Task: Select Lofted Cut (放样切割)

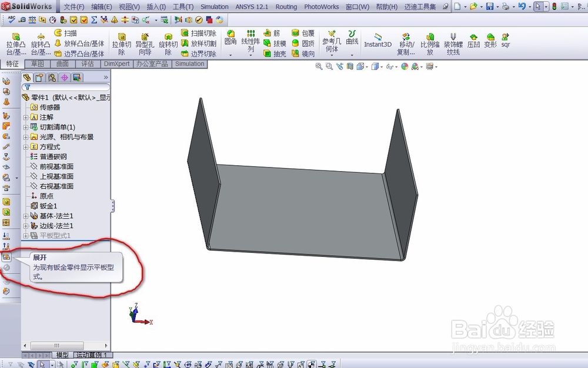Action: [x=198, y=44]
